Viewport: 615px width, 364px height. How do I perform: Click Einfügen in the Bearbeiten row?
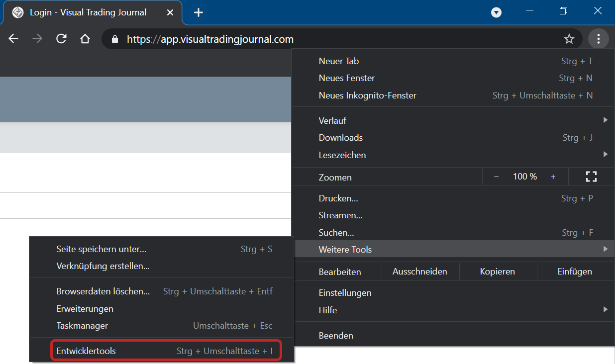(x=575, y=272)
